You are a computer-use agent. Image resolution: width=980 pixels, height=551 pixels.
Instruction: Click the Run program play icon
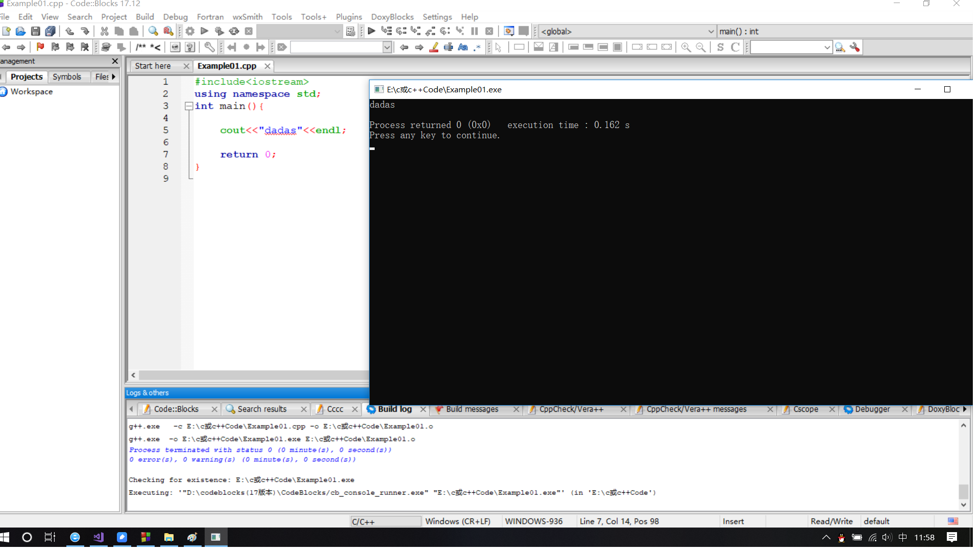pos(204,31)
